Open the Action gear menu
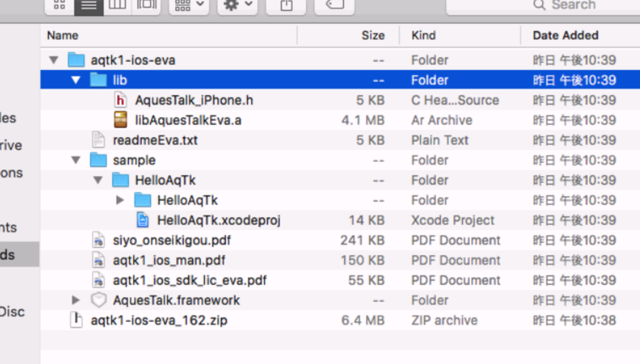The height and width of the screenshot is (364, 640). tap(238, 5)
